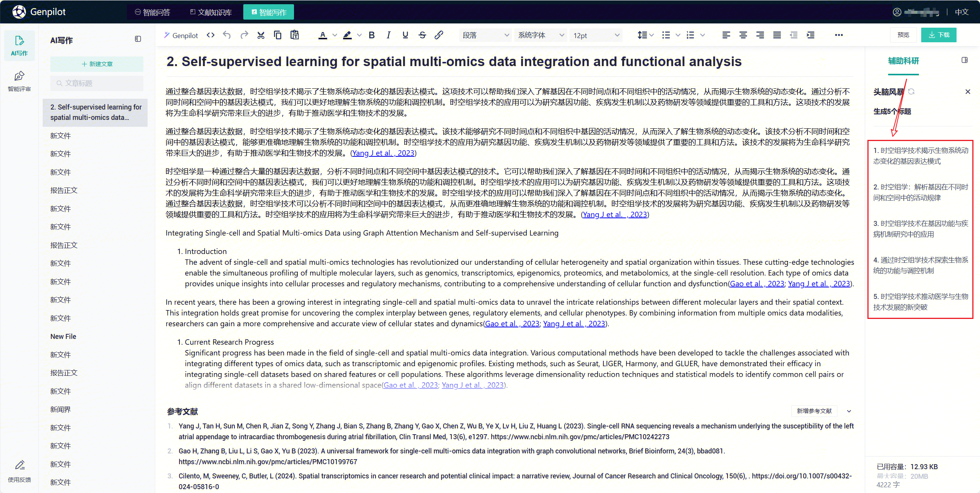Insert a hyperlink with link icon
The image size is (980, 493).
tap(439, 35)
